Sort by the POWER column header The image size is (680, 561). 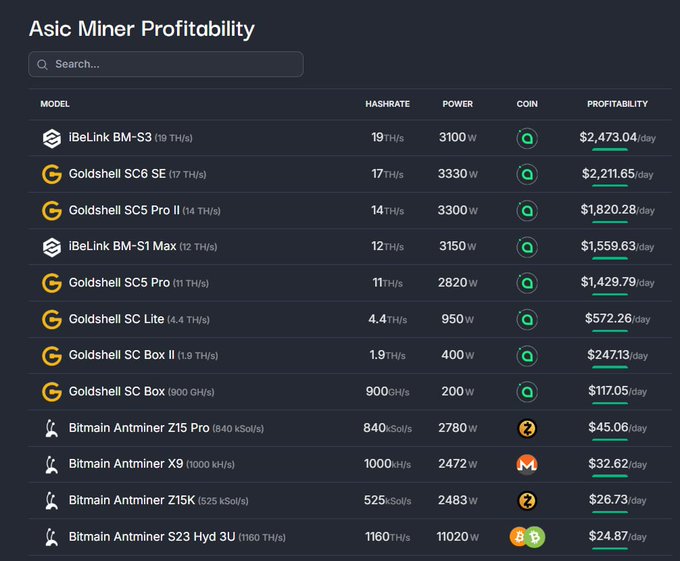(458, 104)
